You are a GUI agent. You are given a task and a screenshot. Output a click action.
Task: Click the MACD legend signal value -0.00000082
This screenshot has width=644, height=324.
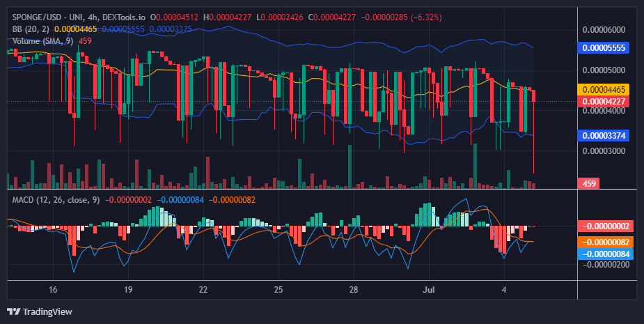(x=232, y=200)
